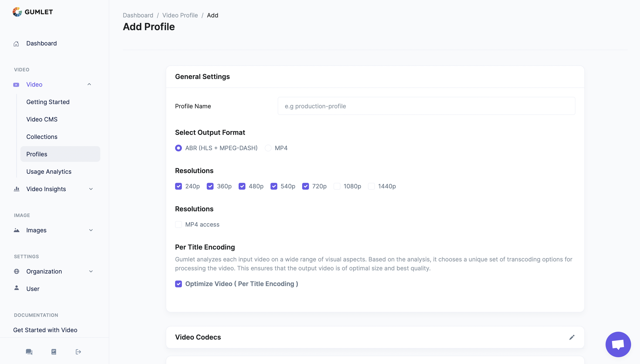Click the Profile Name input field
The width and height of the screenshot is (640, 364).
click(426, 106)
